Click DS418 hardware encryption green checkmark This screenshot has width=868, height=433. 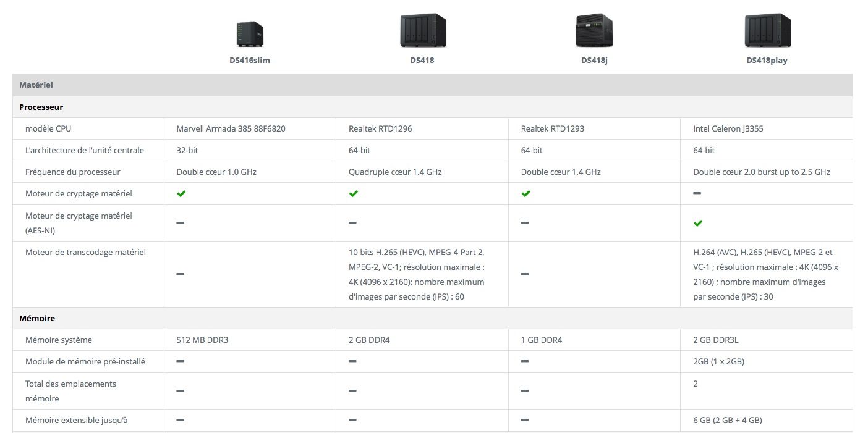(x=353, y=193)
